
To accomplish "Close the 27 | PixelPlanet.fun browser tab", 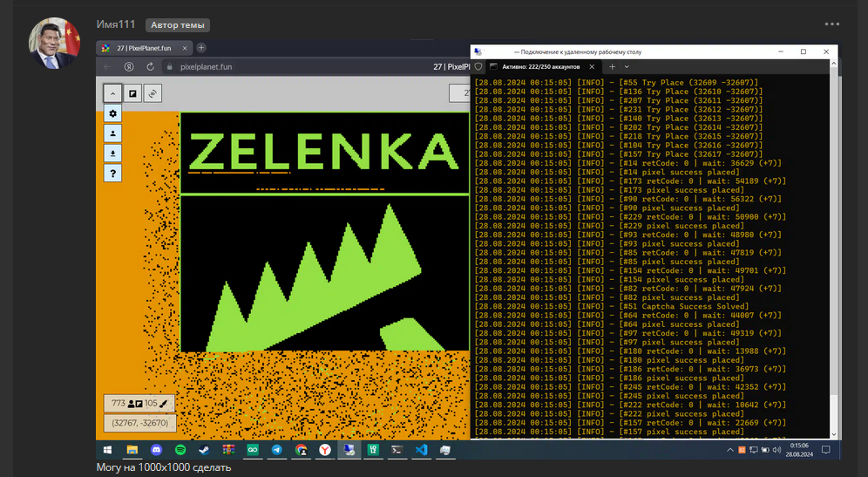I will tap(185, 48).
